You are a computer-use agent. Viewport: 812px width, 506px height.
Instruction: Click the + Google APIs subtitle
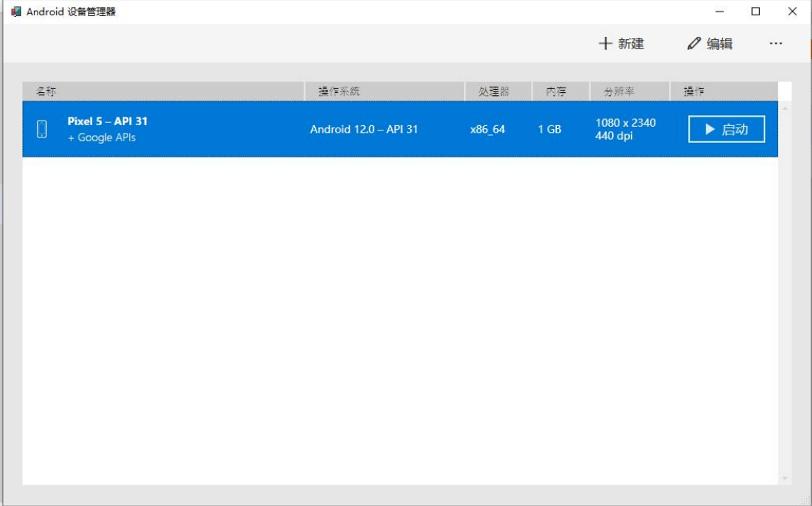tap(102, 137)
